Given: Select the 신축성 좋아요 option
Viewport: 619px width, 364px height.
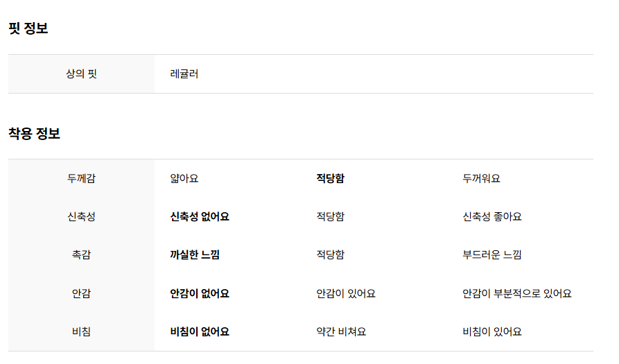Looking at the screenshot, I should 492,217.
